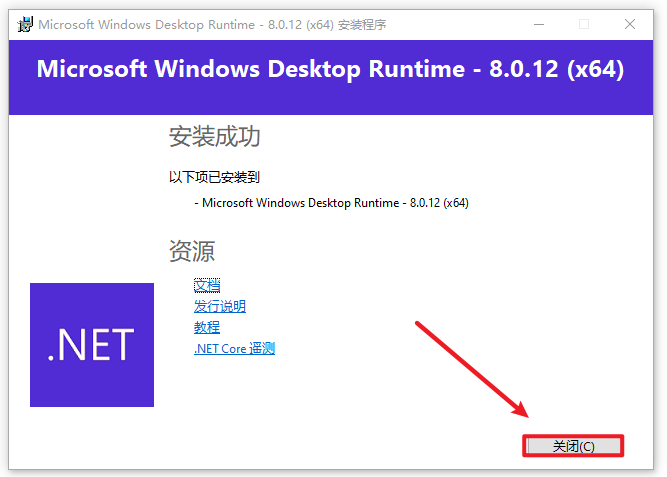Screen dimensions: 667x477
Task: Click the installer icon in the title bar
Action: 23,24
